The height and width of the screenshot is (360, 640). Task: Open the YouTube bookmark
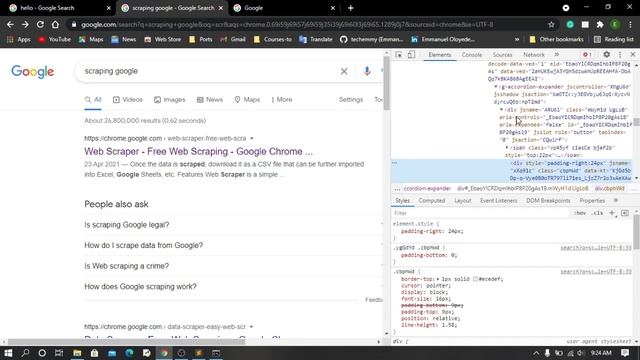(54, 40)
